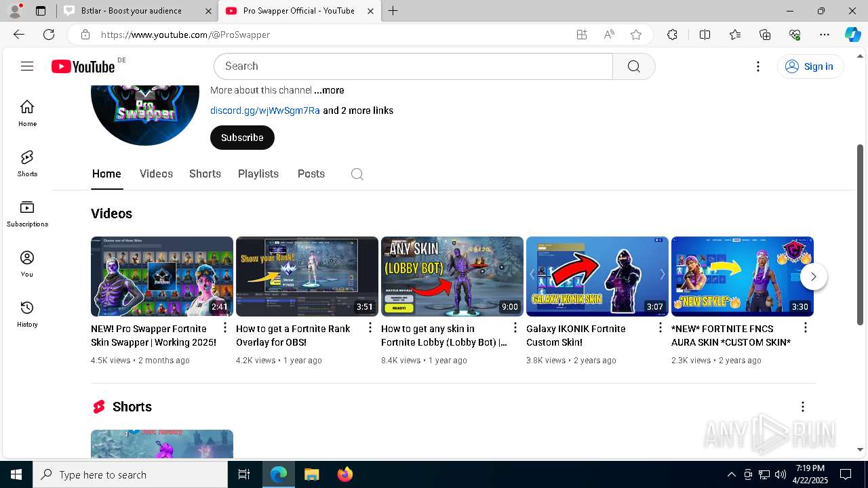Open the Shorts section three-dot menu
868x488 pixels.
[803, 407]
